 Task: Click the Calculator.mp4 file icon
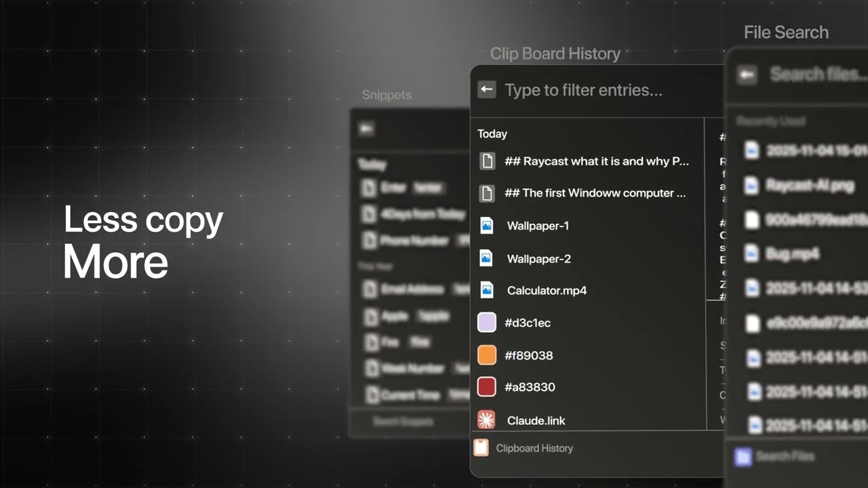click(486, 290)
